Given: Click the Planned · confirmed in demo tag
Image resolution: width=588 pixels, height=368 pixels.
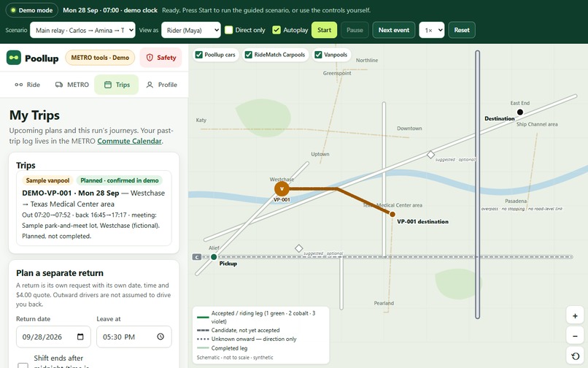Looking at the screenshot, I should click(119, 180).
